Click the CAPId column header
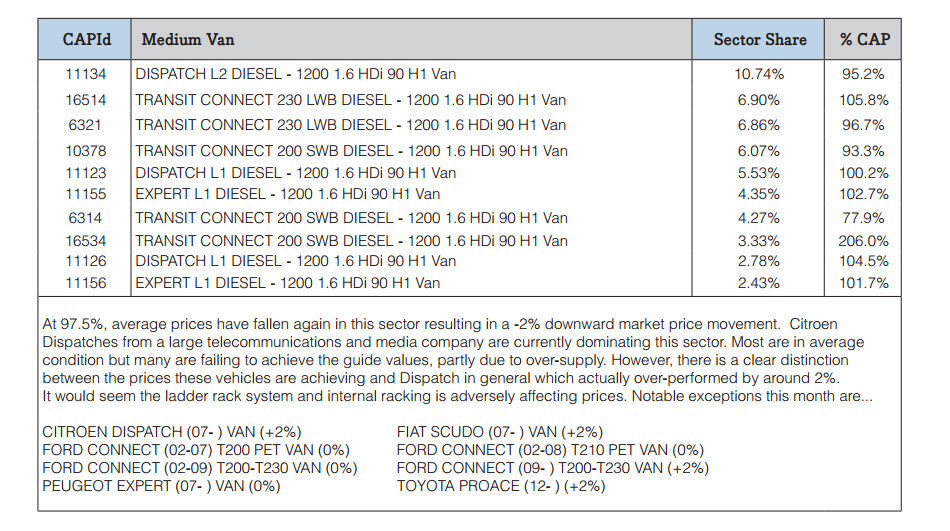Viewport: 950px width, 531px height. click(85, 39)
